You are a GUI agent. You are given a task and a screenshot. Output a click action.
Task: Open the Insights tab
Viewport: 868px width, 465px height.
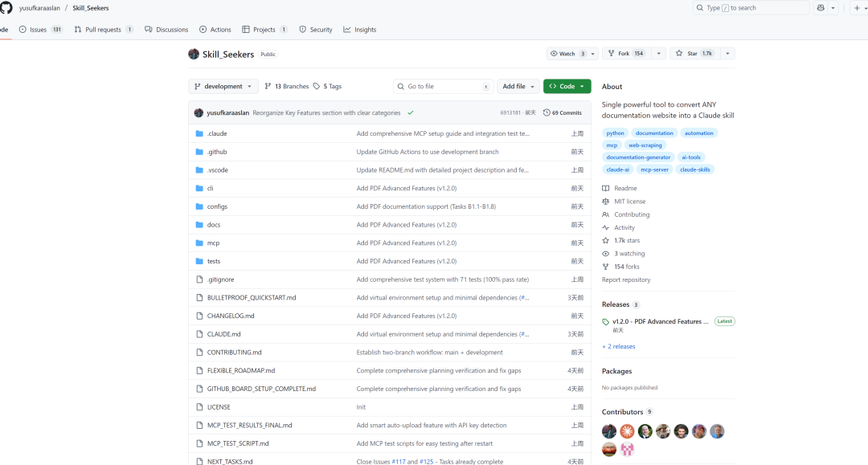pos(360,30)
